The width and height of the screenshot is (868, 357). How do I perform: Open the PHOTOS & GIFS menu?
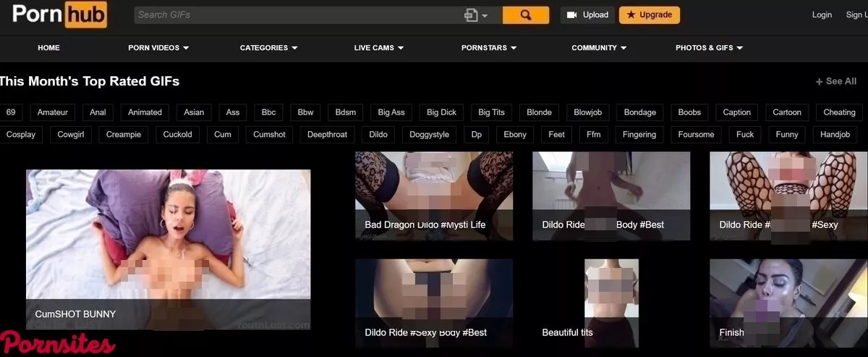709,48
